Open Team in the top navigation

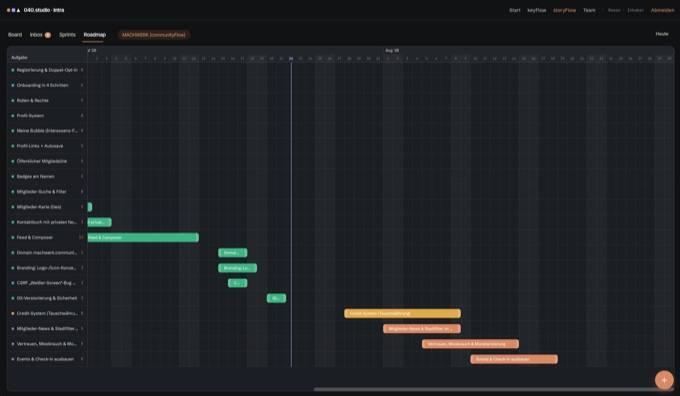click(x=589, y=10)
